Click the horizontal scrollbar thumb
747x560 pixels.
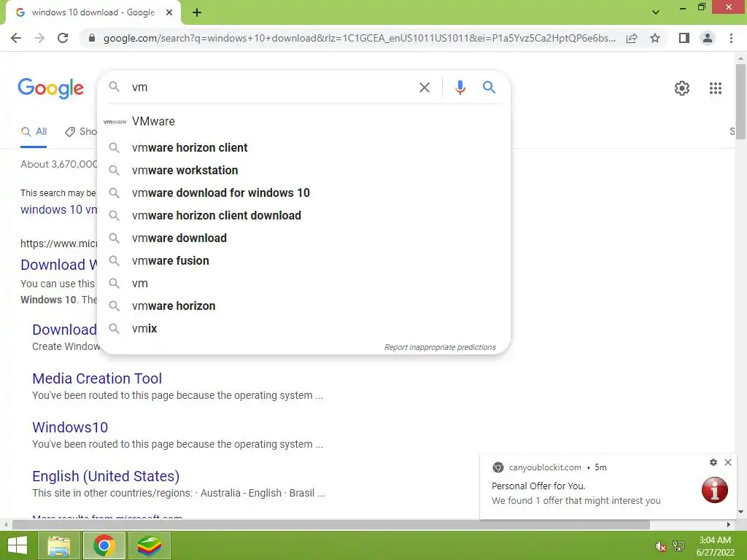(331, 525)
